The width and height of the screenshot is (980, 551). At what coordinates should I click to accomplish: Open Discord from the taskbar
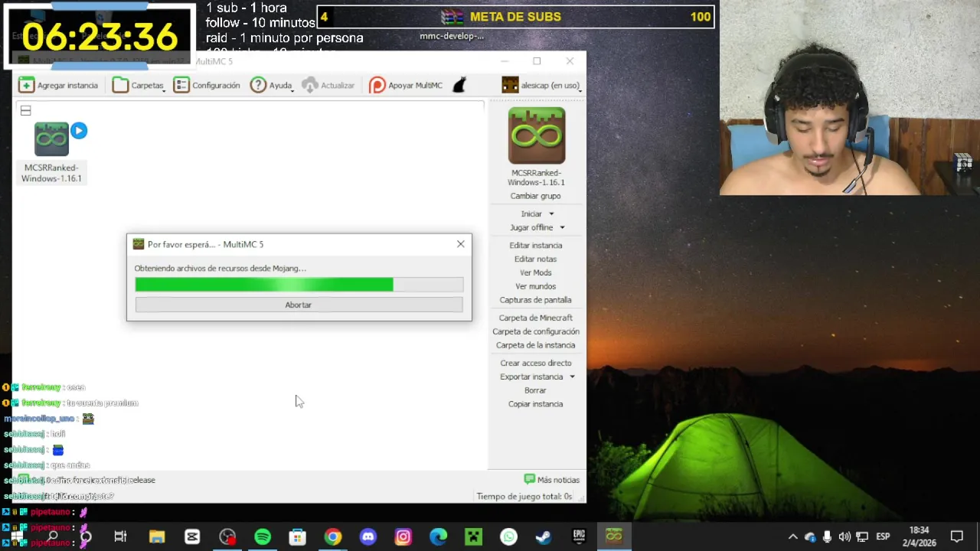click(368, 537)
